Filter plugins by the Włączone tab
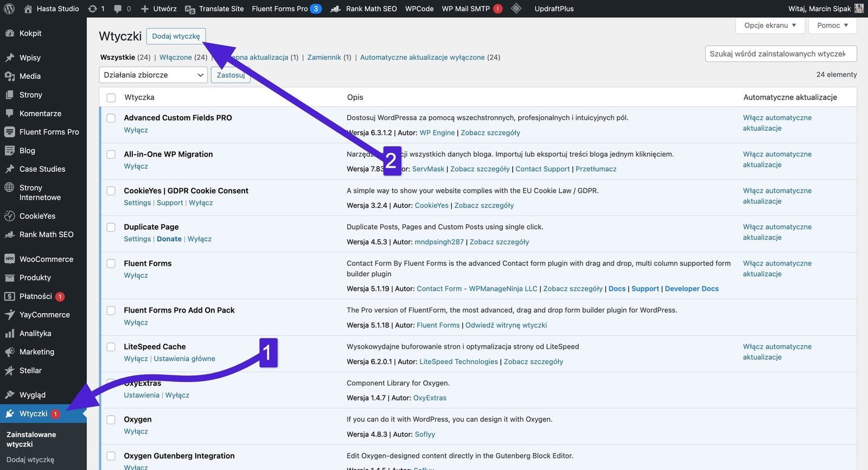This screenshot has height=470, width=868. point(175,58)
